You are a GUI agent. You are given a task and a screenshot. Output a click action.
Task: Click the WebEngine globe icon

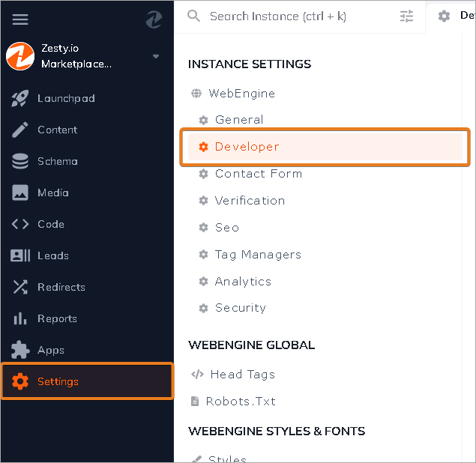tap(196, 93)
